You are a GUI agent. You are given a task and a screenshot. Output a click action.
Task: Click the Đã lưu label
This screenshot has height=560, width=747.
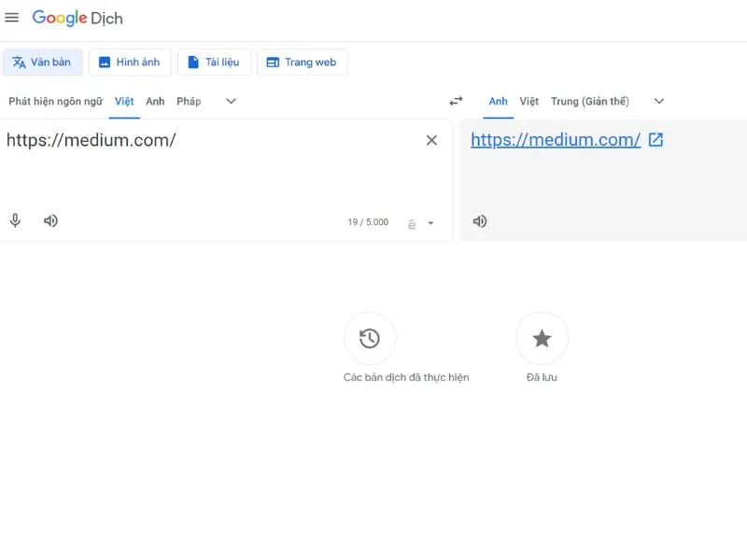542,378
